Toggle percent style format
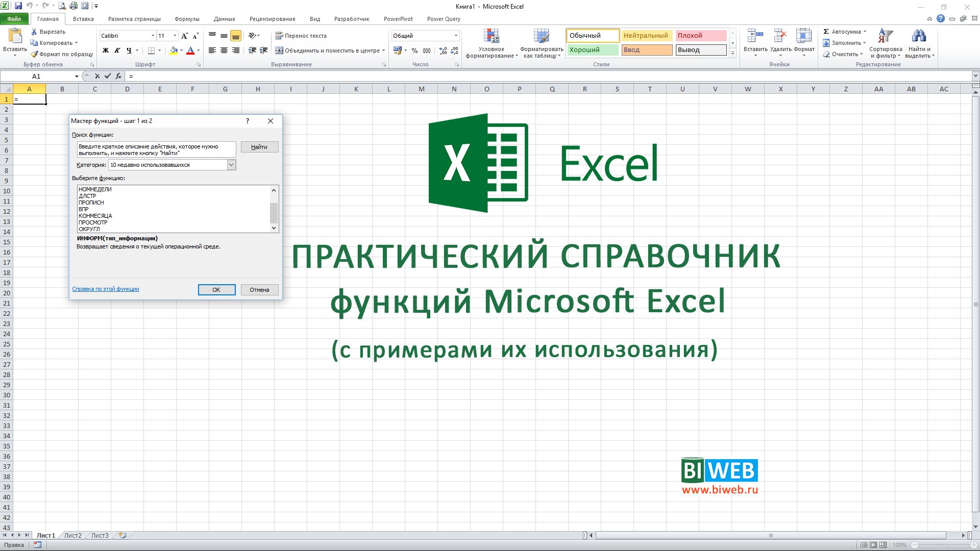 [414, 51]
